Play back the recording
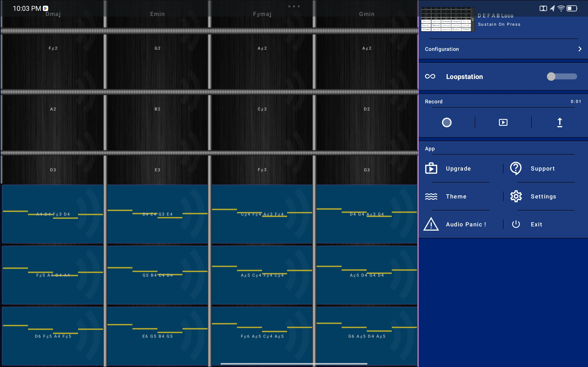This screenshot has width=588, height=367. click(503, 122)
